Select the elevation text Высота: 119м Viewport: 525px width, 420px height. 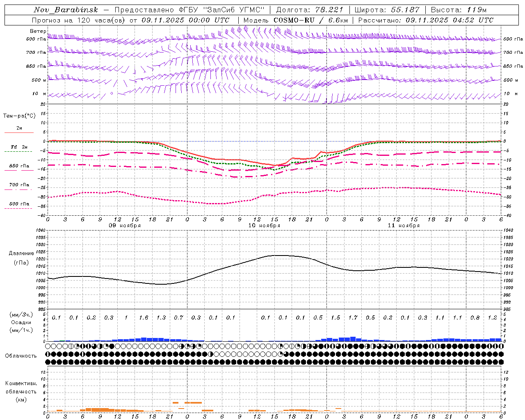[459, 10]
